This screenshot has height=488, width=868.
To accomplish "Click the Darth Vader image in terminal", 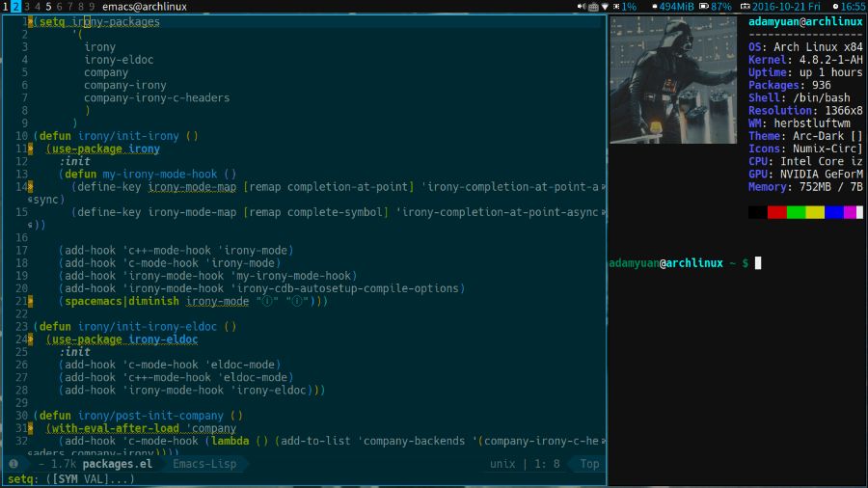I will [x=673, y=80].
